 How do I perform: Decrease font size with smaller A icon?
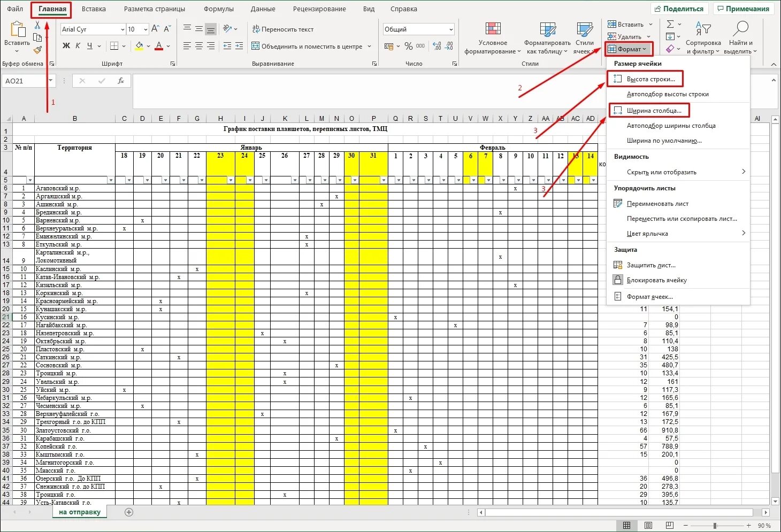click(167, 29)
